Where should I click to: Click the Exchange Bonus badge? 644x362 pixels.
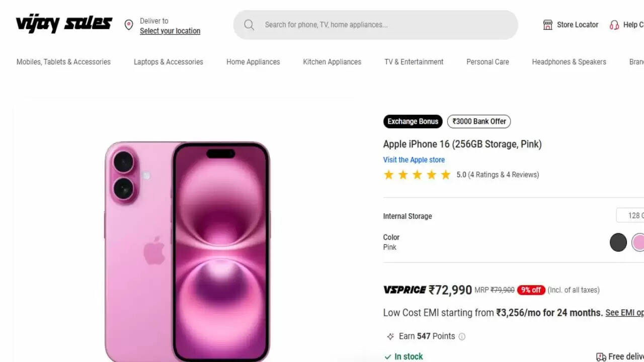413,121
